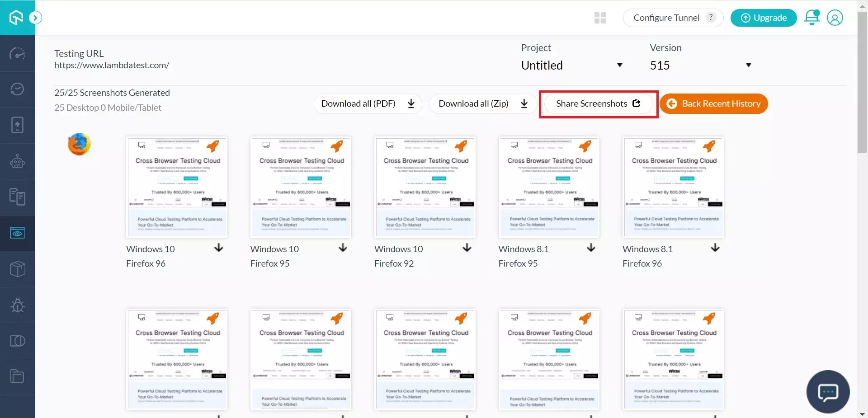Screen dimensions: 868x418
Task: Select the visual testing eye icon in the sidebar
Action: 17,233
